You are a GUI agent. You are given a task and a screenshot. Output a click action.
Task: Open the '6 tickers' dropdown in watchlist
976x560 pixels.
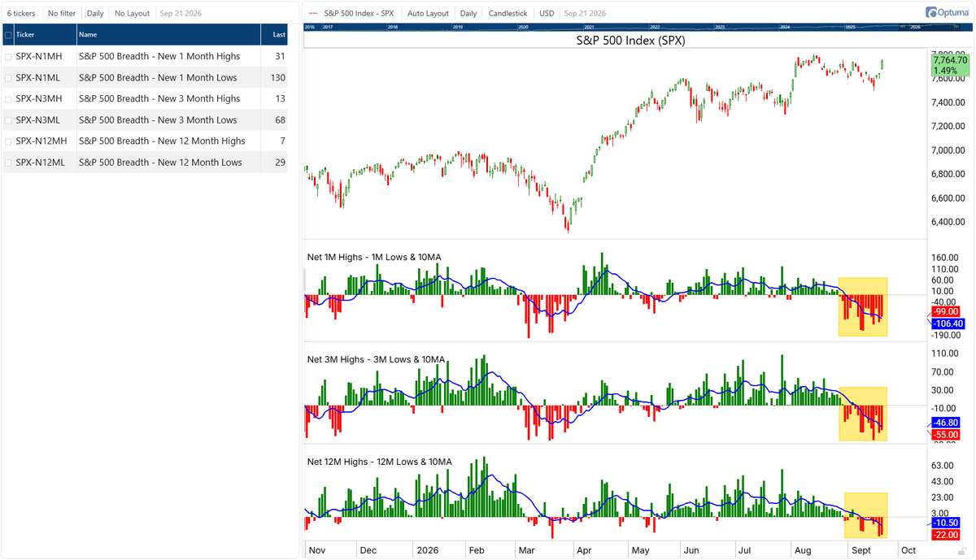[21, 14]
